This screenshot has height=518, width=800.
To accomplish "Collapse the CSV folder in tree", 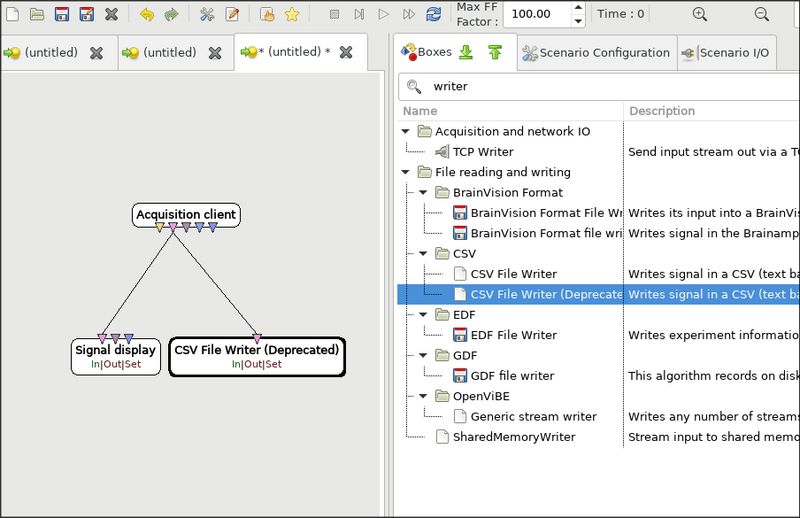I will coord(423,254).
